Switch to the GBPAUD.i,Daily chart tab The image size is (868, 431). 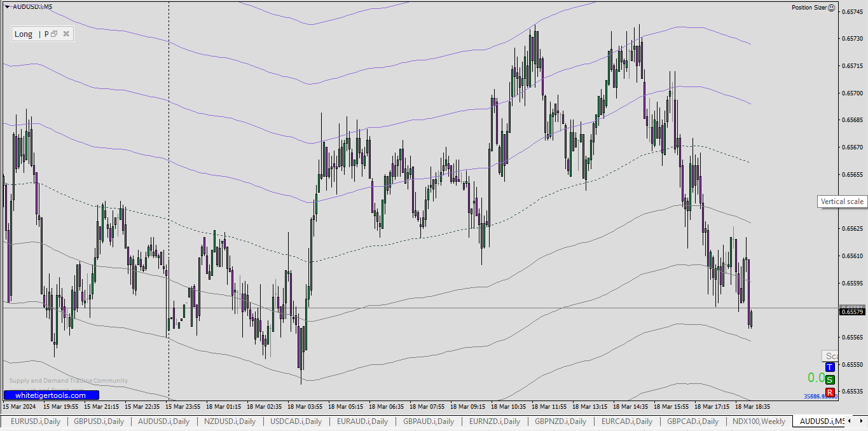click(428, 421)
